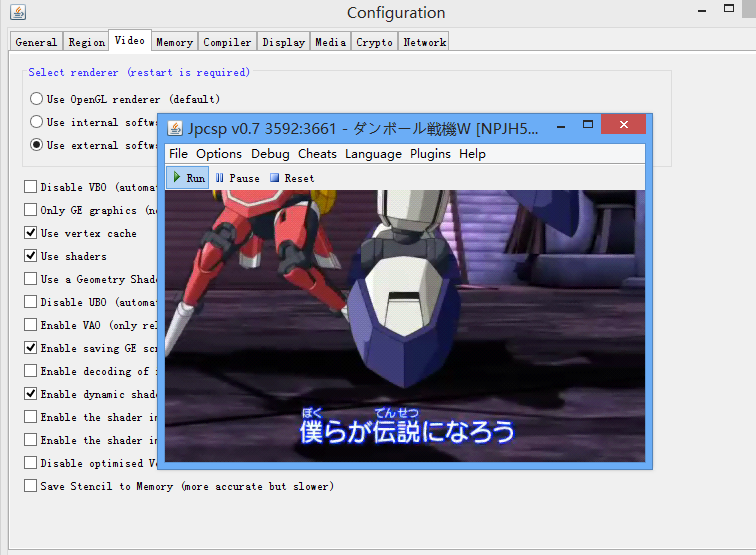The height and width of the screenshot is (555, 756).
Task: Click the Java icon in Jpcsp title bar
Action: coord(175,128)
